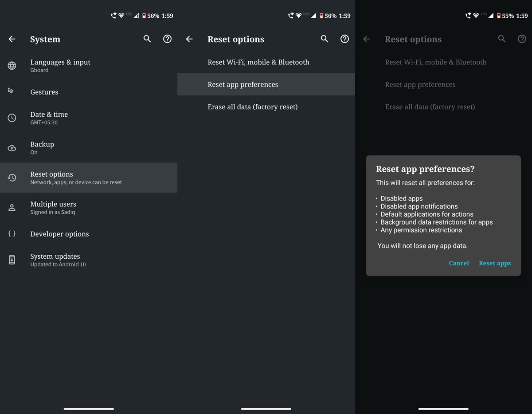Tap the 'Reset app preferences?' dialog title
Viewport: 532px width, 414px height.
pos(425,169)
